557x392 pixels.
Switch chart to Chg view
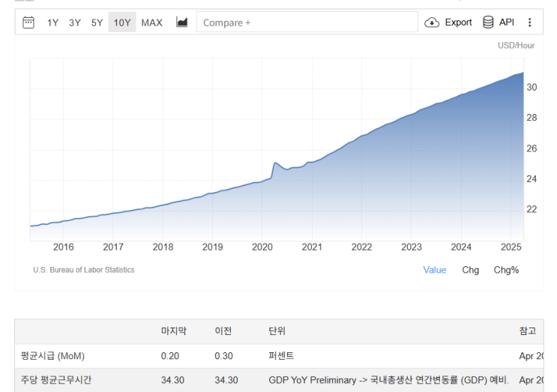coord(470,270)
